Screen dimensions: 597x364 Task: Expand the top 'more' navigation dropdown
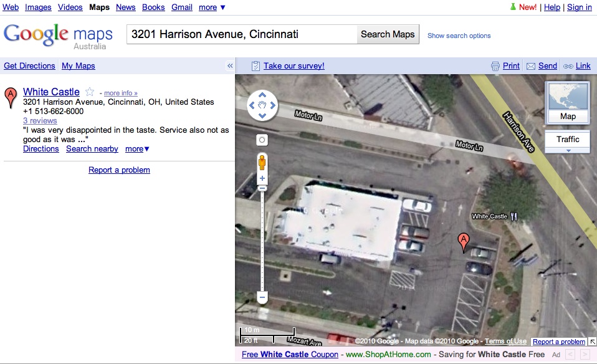[x=212, y=7]
